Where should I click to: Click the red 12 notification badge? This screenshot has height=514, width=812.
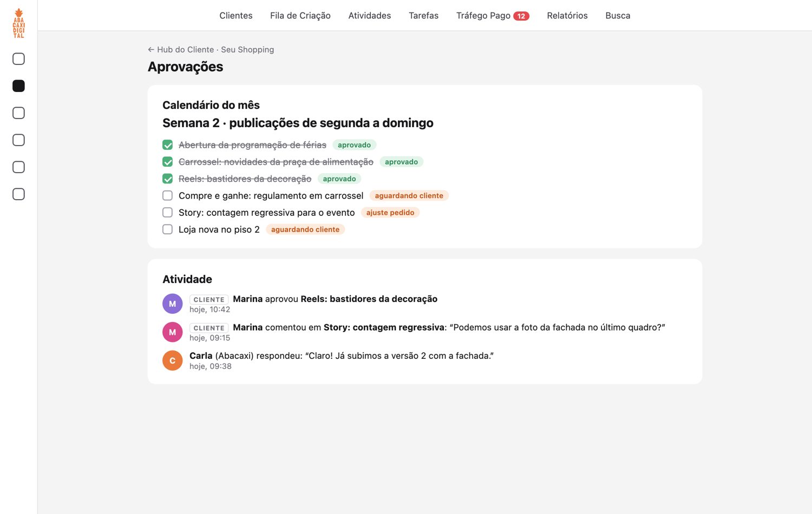point(521,16)
